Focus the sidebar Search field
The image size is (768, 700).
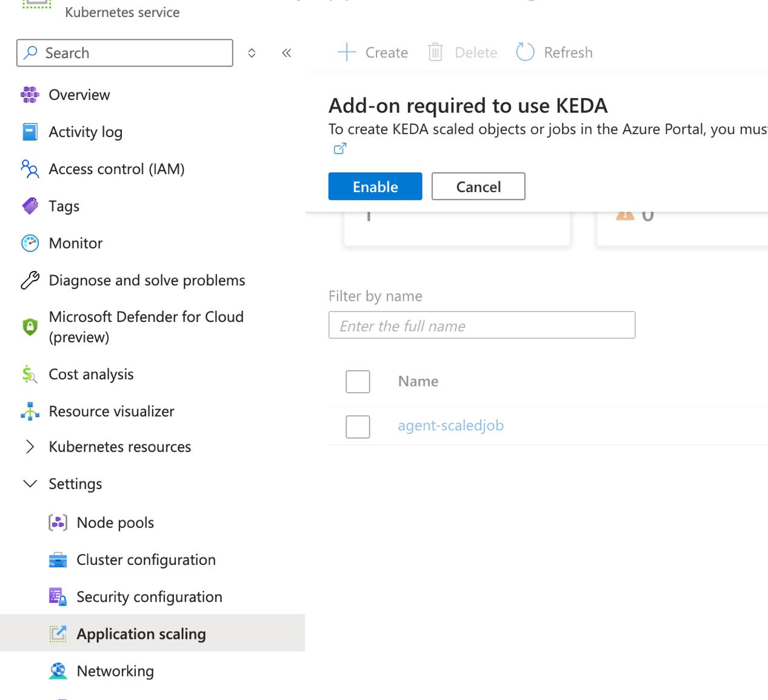coord(125,53)
